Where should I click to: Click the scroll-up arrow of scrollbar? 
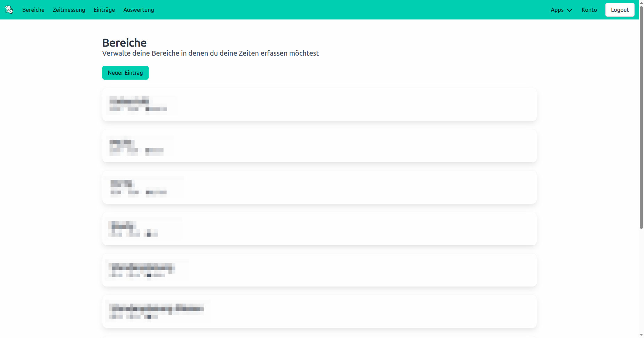point(641,2)
